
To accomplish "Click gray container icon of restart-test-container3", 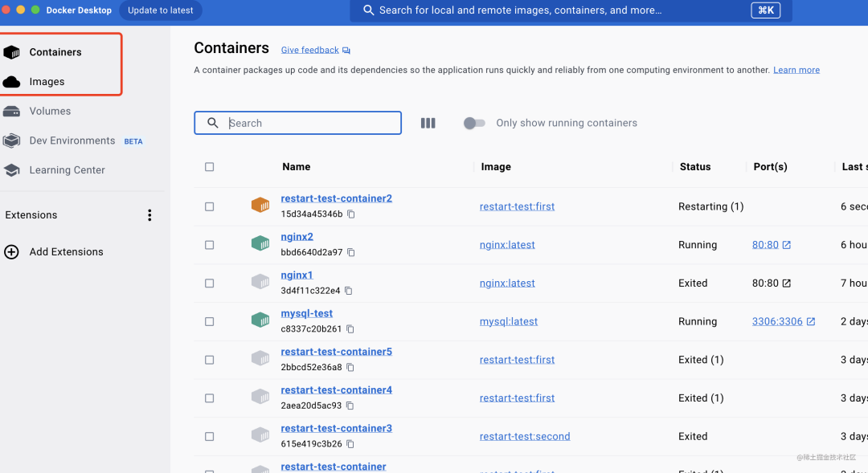I will [260, 434].
